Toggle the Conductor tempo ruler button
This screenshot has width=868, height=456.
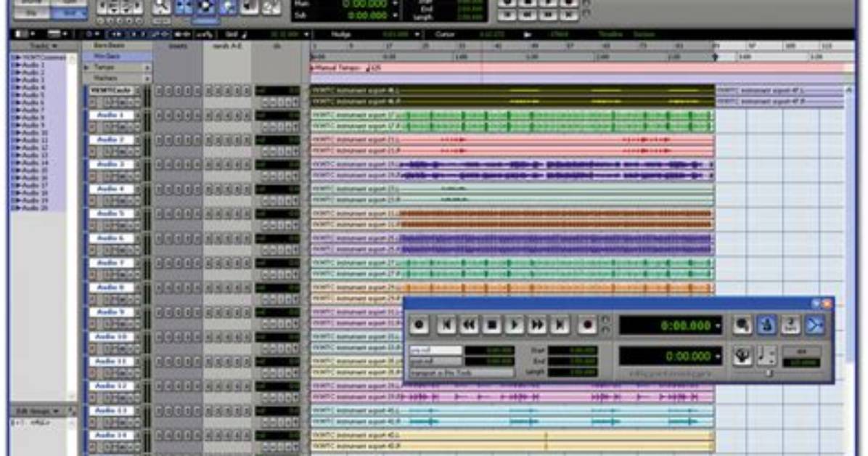(742, 356)
